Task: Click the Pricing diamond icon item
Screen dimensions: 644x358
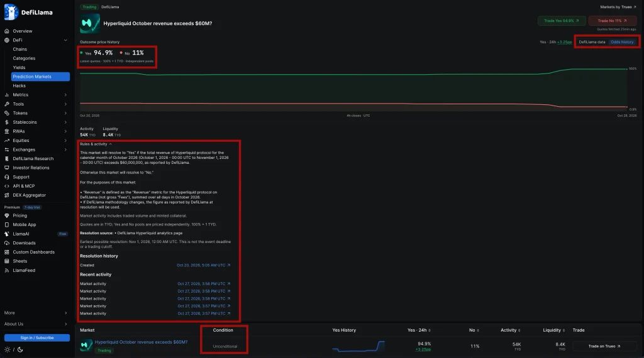Action: (x=6, y=215)
